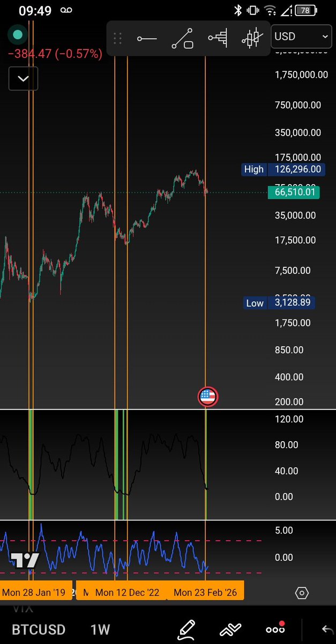Screen dimensions: 336x644
Task: Tap the Bluetooth status bar icon
Action: pos(238,10)
